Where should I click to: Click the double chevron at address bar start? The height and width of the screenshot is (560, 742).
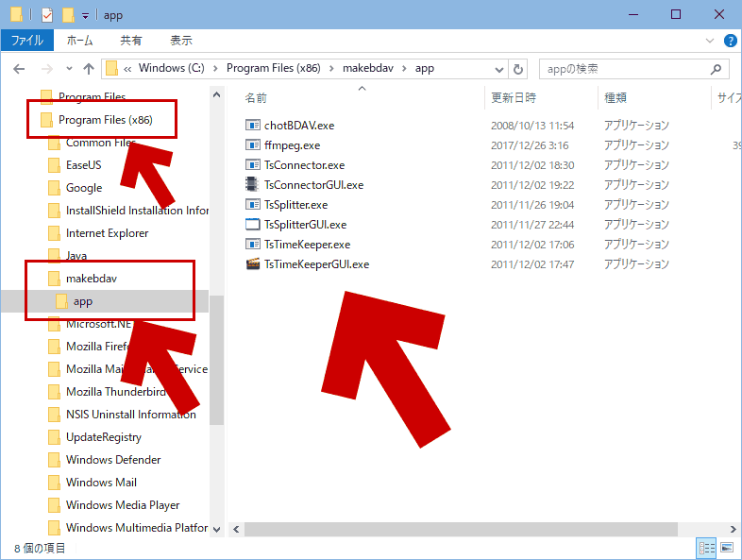(127, 69)
